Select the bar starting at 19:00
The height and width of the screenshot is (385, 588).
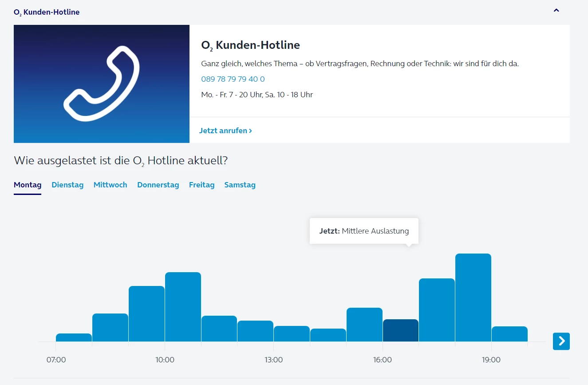[509, 334]
